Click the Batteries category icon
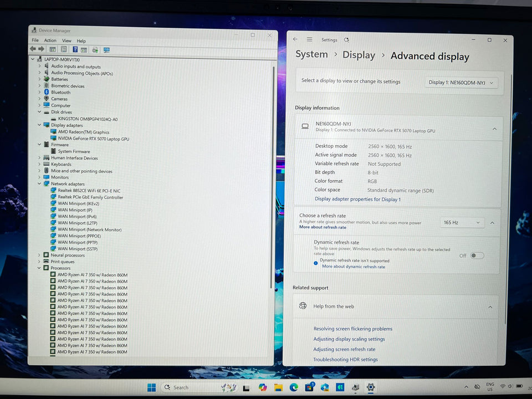Screen dimensions: 532x399 47,79
